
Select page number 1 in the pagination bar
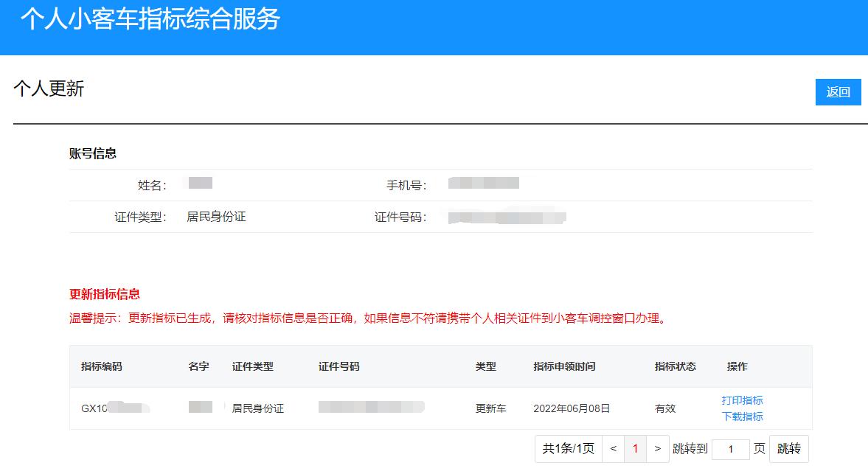[x=634, y=448]
